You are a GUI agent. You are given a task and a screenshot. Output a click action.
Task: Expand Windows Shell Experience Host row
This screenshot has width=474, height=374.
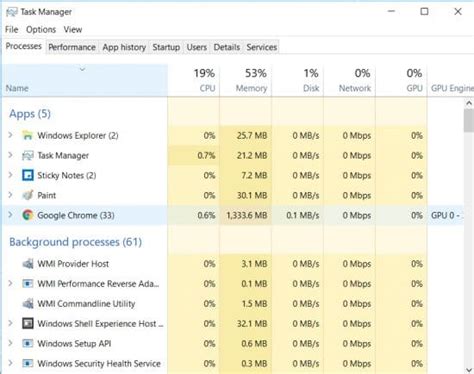[x=10, y=323]
